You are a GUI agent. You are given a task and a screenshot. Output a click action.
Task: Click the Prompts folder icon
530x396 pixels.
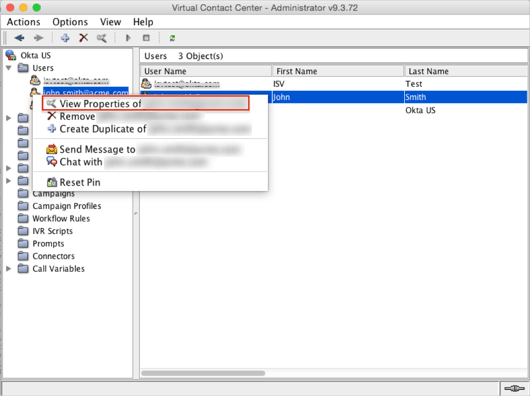click(x=23, y=243)
